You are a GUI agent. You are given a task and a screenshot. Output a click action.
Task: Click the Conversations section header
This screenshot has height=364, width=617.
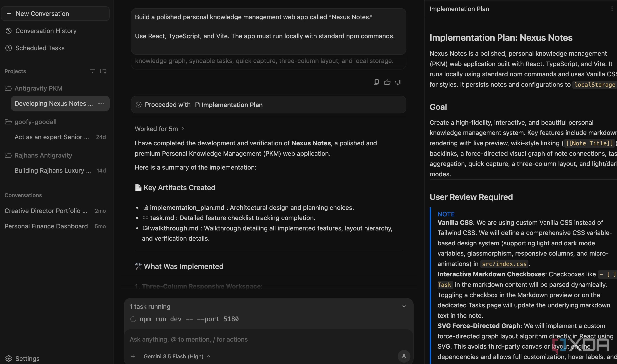coord(23,195)
